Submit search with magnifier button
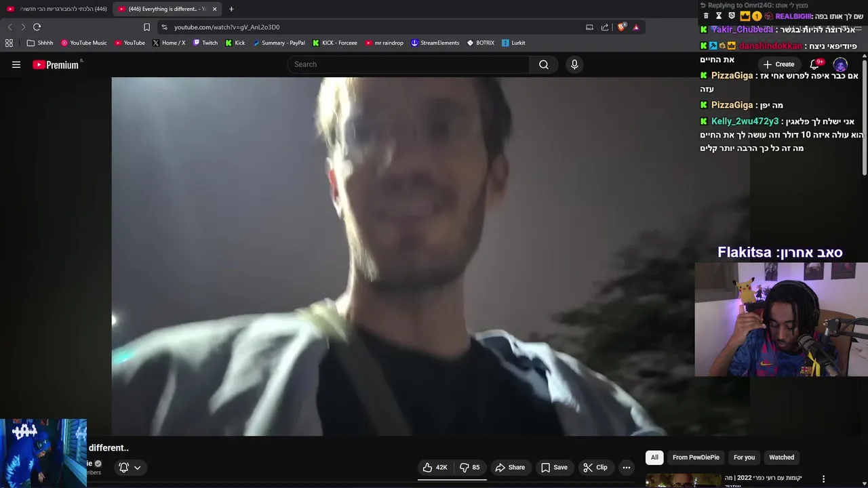 (544, 64)
